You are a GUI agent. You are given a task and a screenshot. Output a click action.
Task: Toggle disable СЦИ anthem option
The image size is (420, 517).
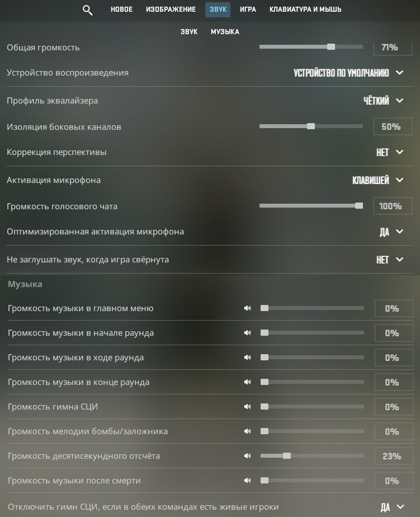392,507
